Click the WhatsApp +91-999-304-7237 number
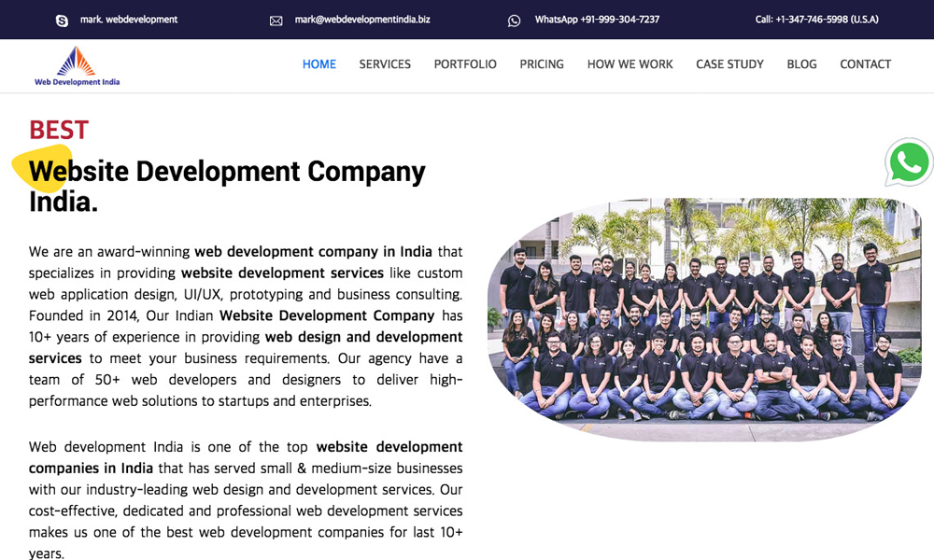 coord(597,20)
